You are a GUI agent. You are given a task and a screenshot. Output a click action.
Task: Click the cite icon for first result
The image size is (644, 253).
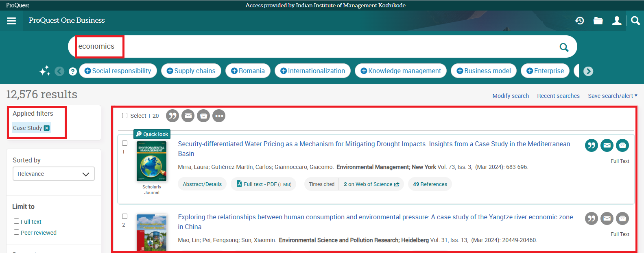591,145
